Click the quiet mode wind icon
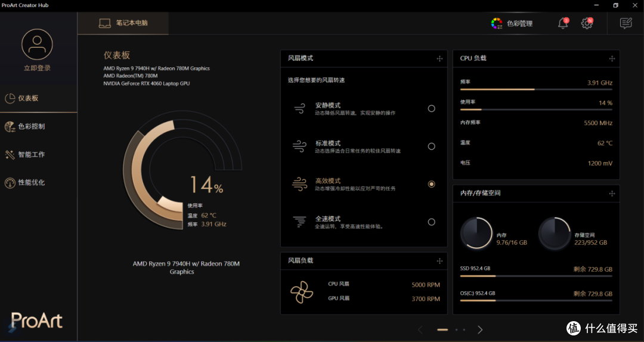The height and width of the screenshot is (342, 644). (299, 108)
